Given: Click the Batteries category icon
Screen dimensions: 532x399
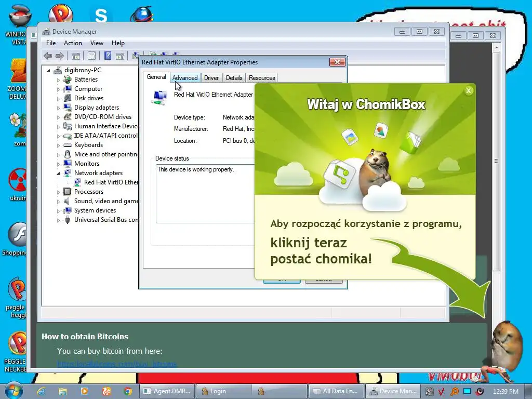Looking at the screenshot, I should (68, 79).
